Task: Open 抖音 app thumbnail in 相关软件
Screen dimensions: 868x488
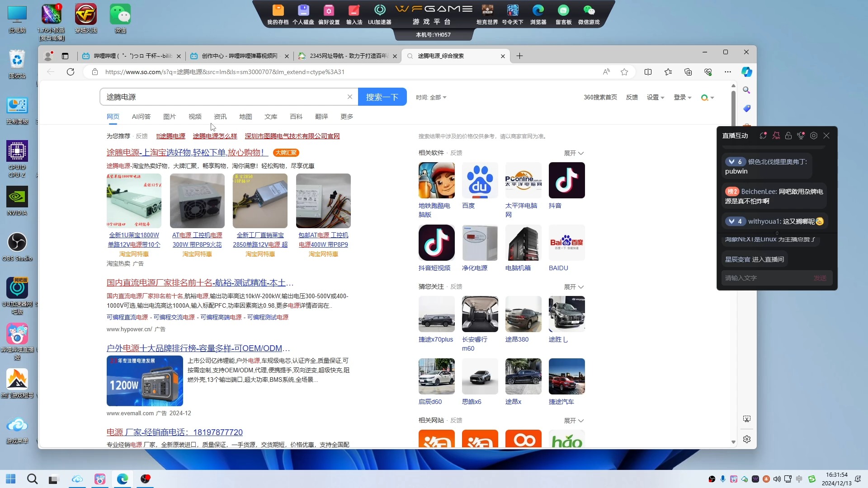Action: click(x=566, y=180)
